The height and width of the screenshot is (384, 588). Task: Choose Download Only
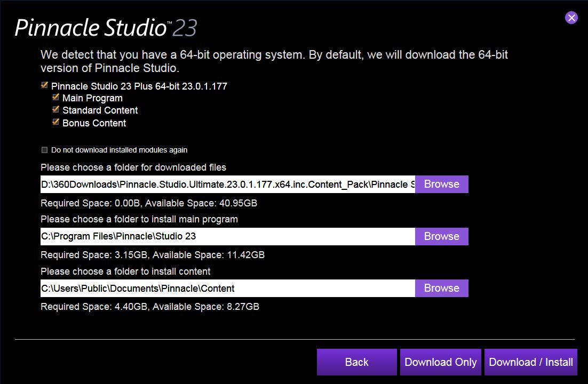click(x=441, y=362)
